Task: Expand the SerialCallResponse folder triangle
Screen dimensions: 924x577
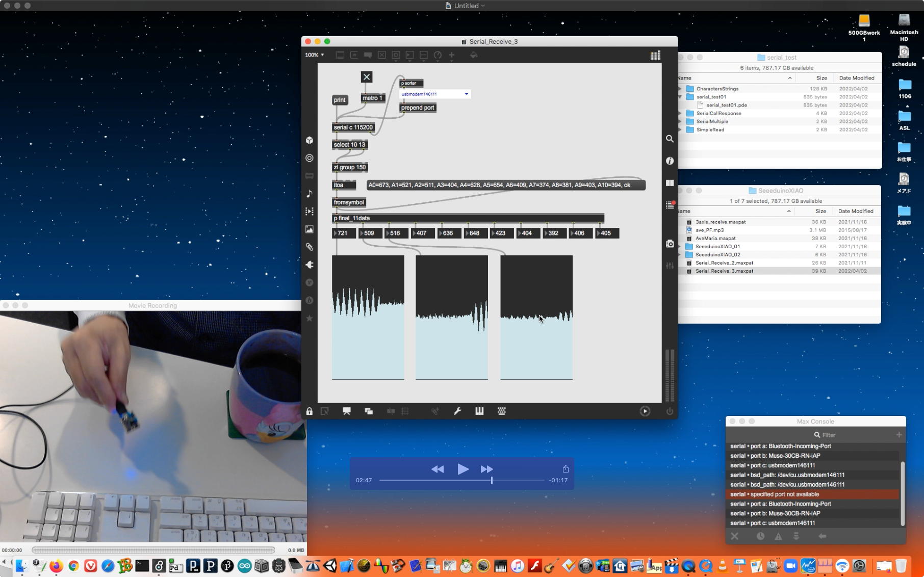Action: 680,113
